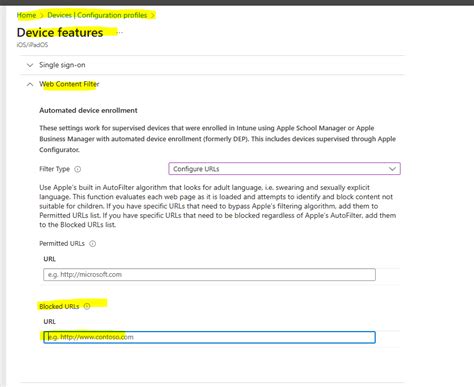
Task: Click the Blocked URLs info icon
Action: coord(87,306)
